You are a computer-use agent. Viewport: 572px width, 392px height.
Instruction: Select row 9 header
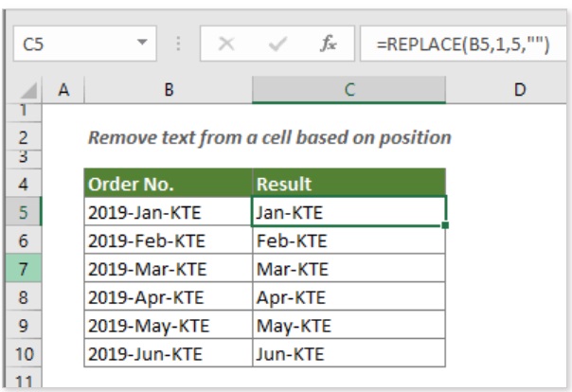24,326
